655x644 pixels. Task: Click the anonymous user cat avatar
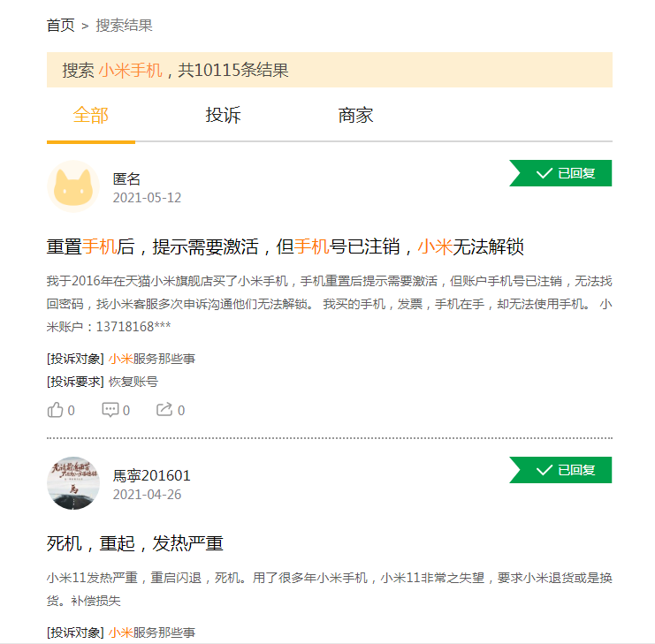point(72,186)
